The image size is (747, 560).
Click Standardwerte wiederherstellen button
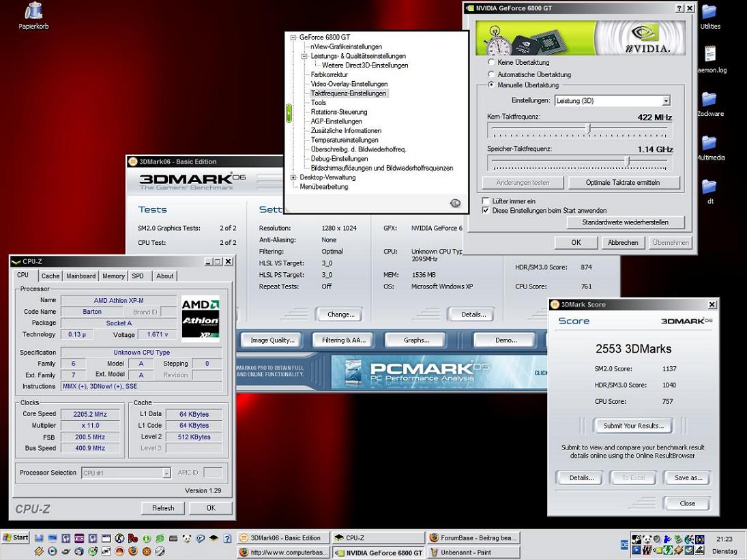(625, 222)
